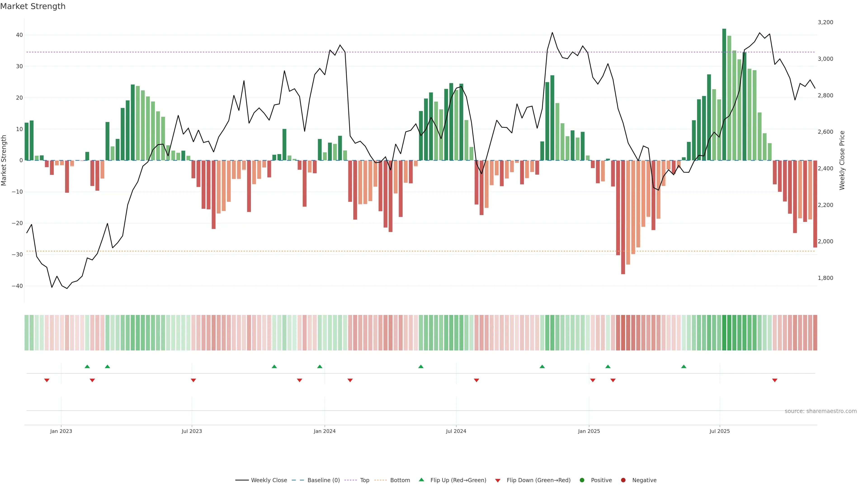Click Flip Up green triangle legend icon
Screen dimensions: 868x488
coord(421,480)
